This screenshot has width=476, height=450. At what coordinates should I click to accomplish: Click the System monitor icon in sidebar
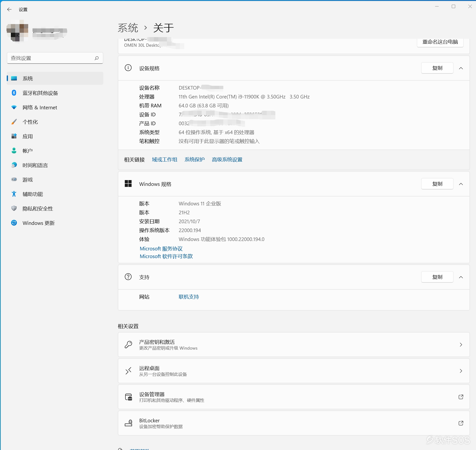pos(14,78)
